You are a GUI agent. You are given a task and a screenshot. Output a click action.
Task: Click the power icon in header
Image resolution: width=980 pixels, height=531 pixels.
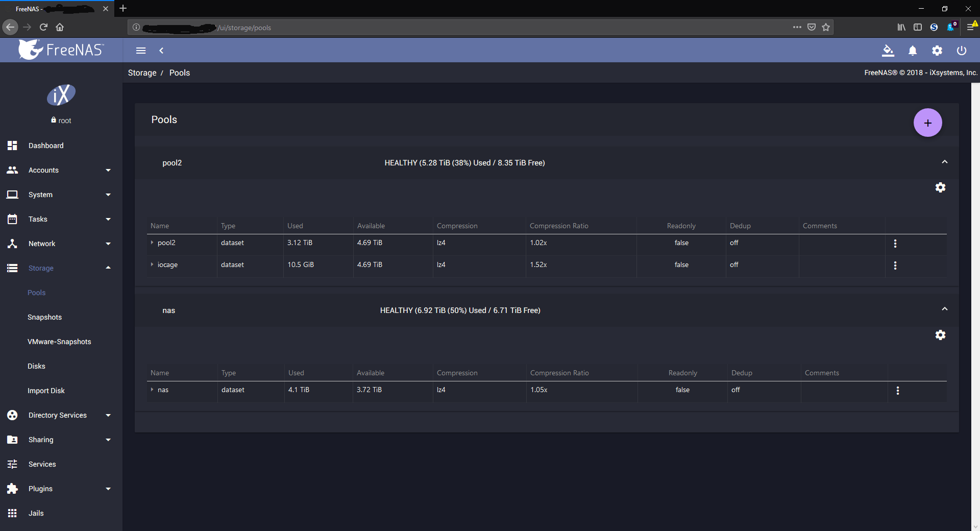[962, 51]
